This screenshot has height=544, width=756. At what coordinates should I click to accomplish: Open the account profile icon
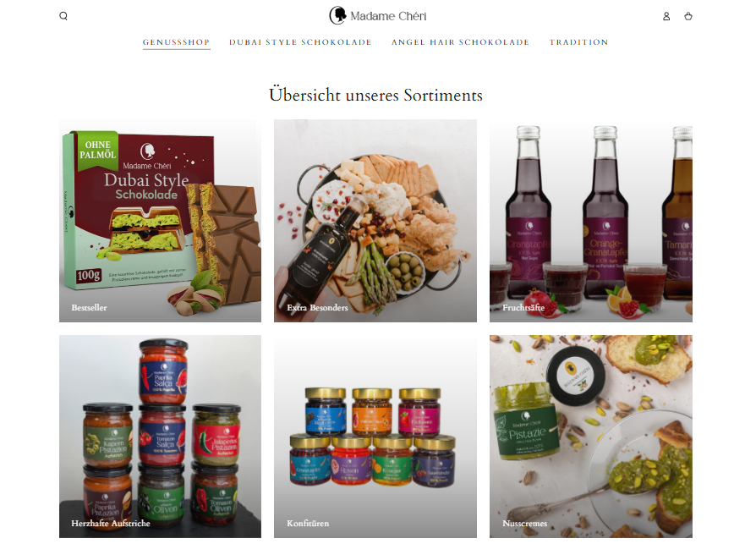point(666,16)
